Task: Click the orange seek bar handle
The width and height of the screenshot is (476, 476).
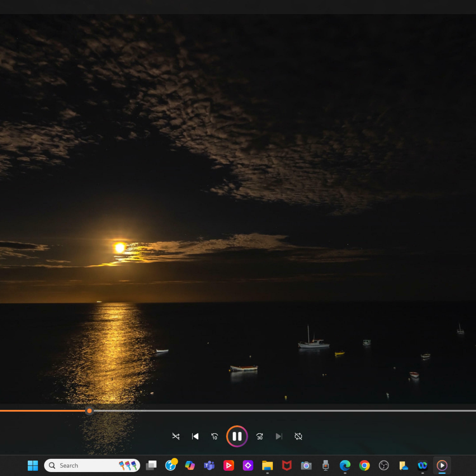Action: (x=89, y=411)
